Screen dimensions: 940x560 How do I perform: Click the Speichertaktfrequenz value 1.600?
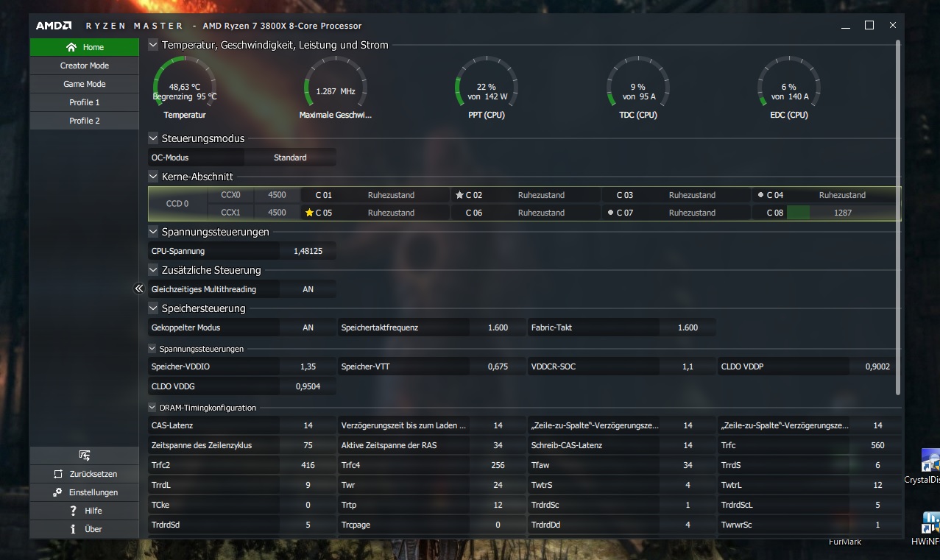point(498,327)
